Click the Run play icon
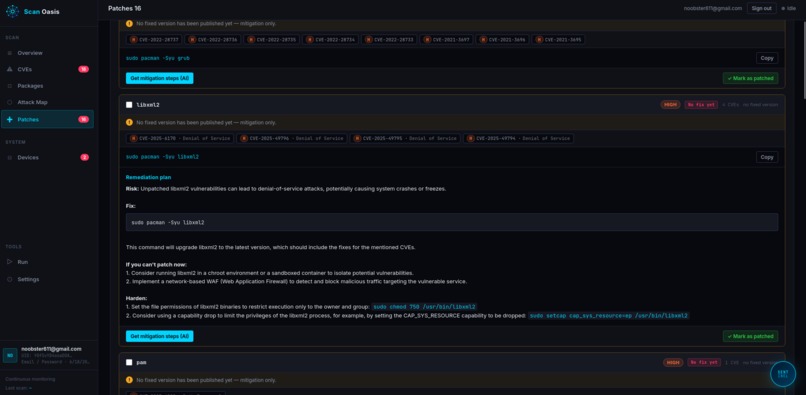 coord(9,262)
